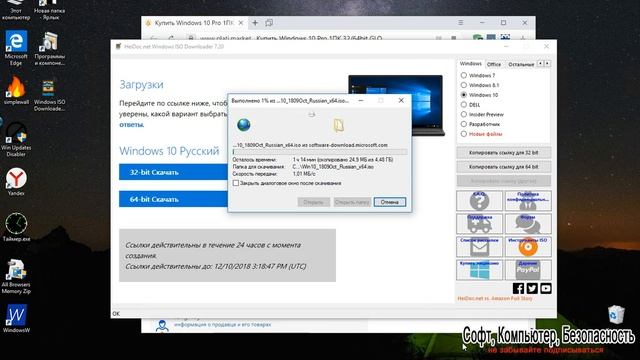Open the PayPal donation tile
Screen dimensions: 640x360
click(x=528, y=270)
